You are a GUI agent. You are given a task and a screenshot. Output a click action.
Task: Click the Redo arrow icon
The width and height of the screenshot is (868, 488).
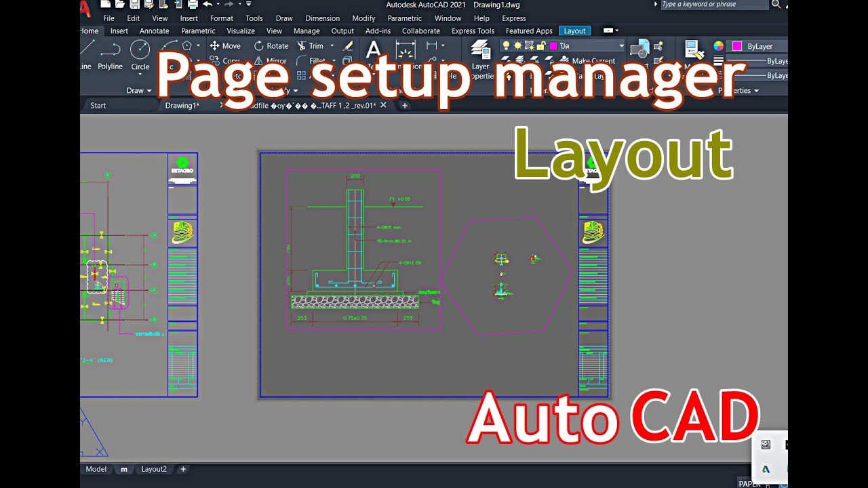[x=229, y=5]
